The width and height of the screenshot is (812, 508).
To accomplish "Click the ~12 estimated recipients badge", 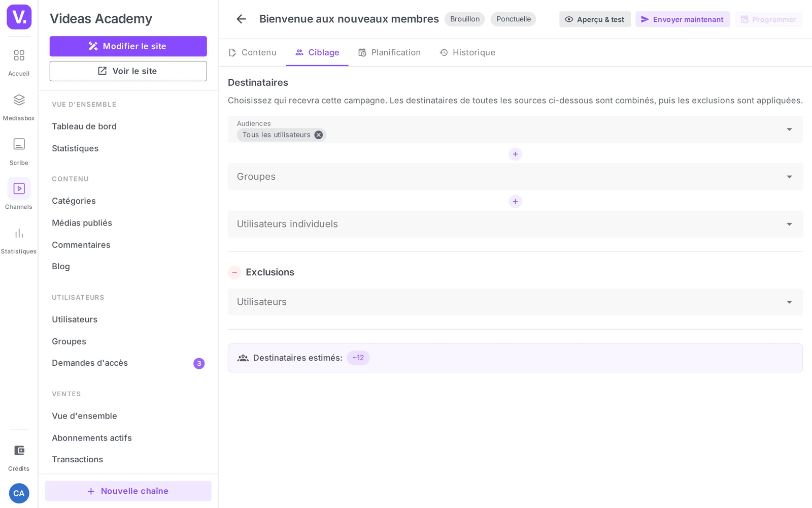I will pyautogui.click(x=358, y=358).
